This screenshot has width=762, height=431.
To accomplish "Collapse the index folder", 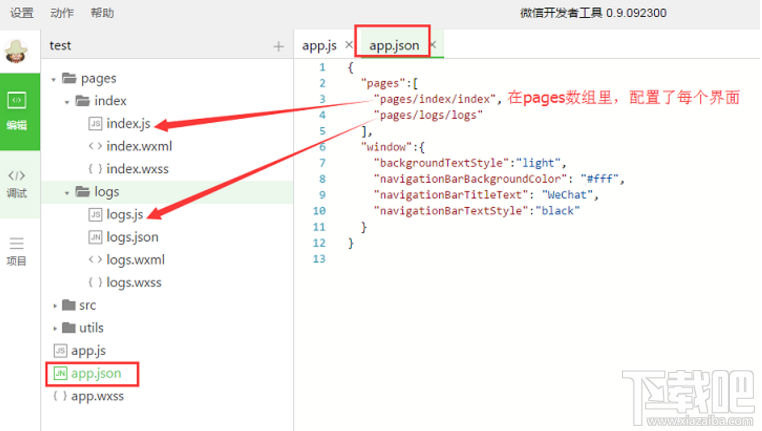I will tap(67, 102).
